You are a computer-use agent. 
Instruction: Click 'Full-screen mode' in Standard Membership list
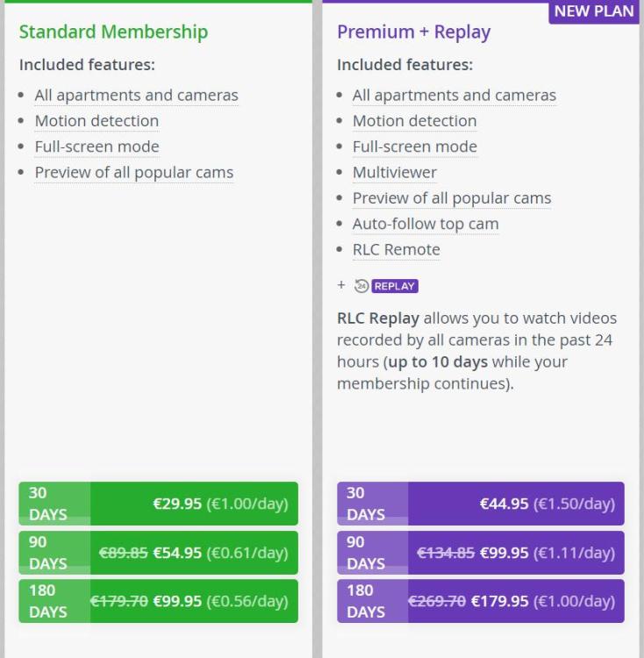(x=97, y=147)
